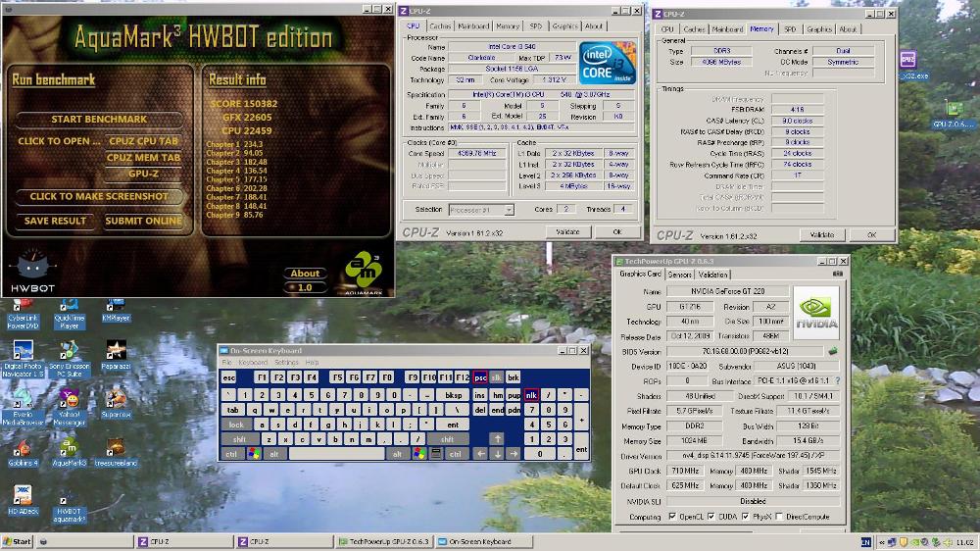Toggle CUDA checkbox in GPU-Z
The image size is (980, 551).
click(711, 517)
